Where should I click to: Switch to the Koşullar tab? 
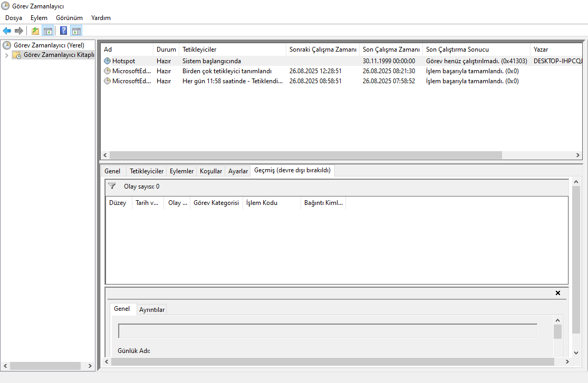tap(211, 171)
